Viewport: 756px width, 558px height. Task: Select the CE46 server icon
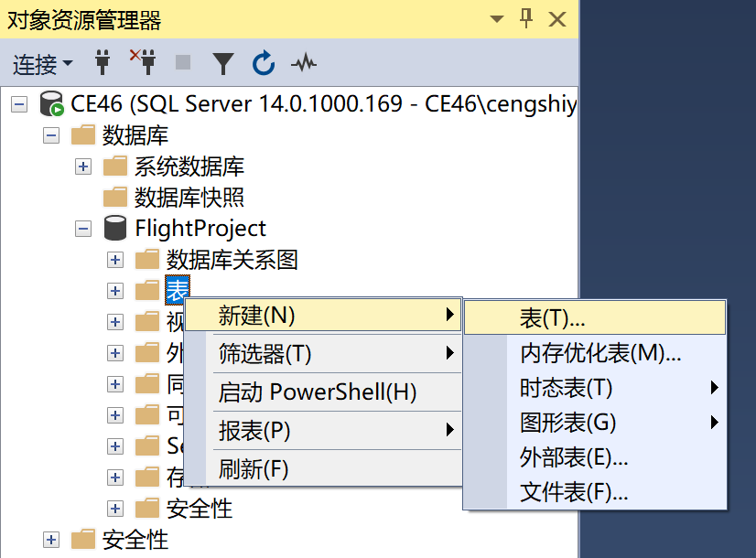pyautogui.click(x=51, y=103)
